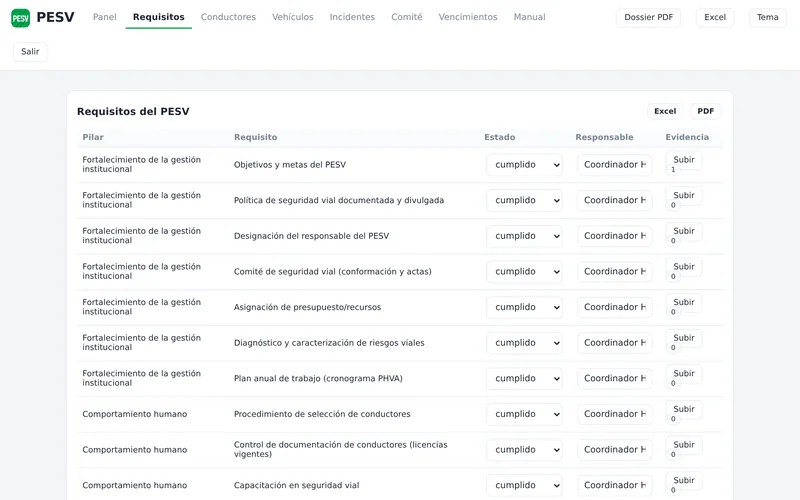Edit Responsable field for Procedimiento de selección
The image size is (800, 500).
(x=615, y=414)
